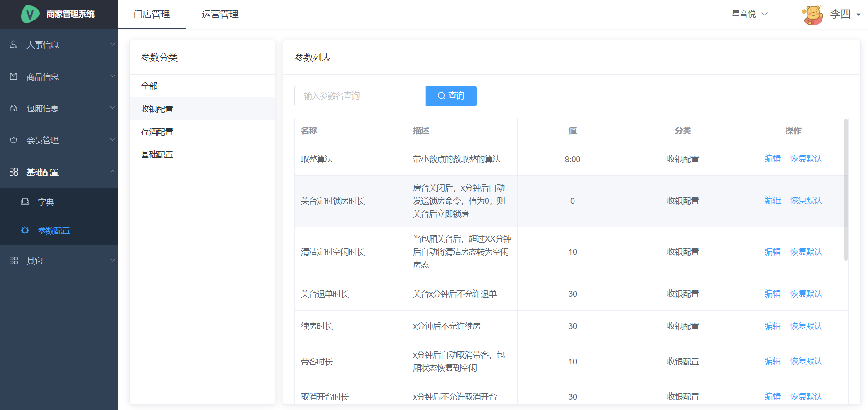Switch to the 运营管理 tab
The height and width of the screenshot is (410, 868).
(220, 15)
